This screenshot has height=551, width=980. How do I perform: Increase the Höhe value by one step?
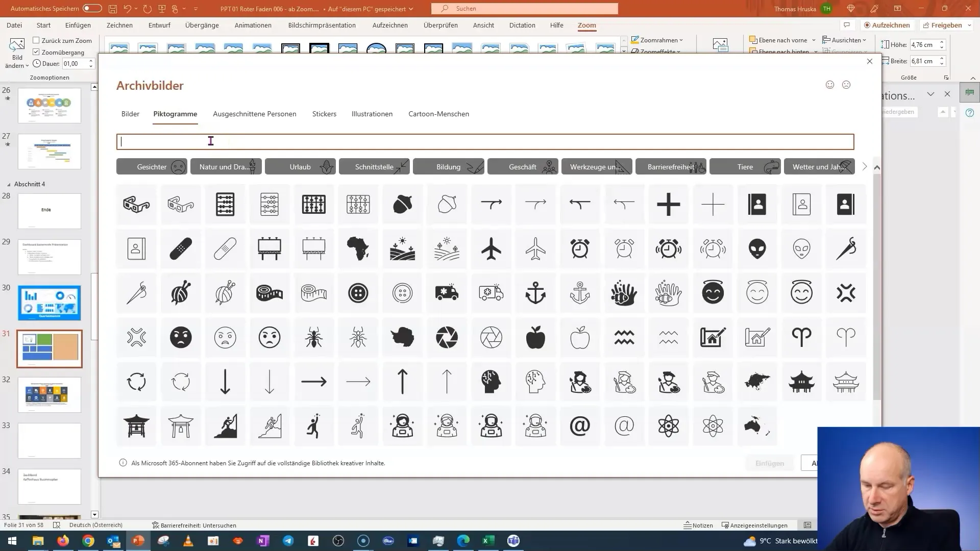[x=942, y=42]
